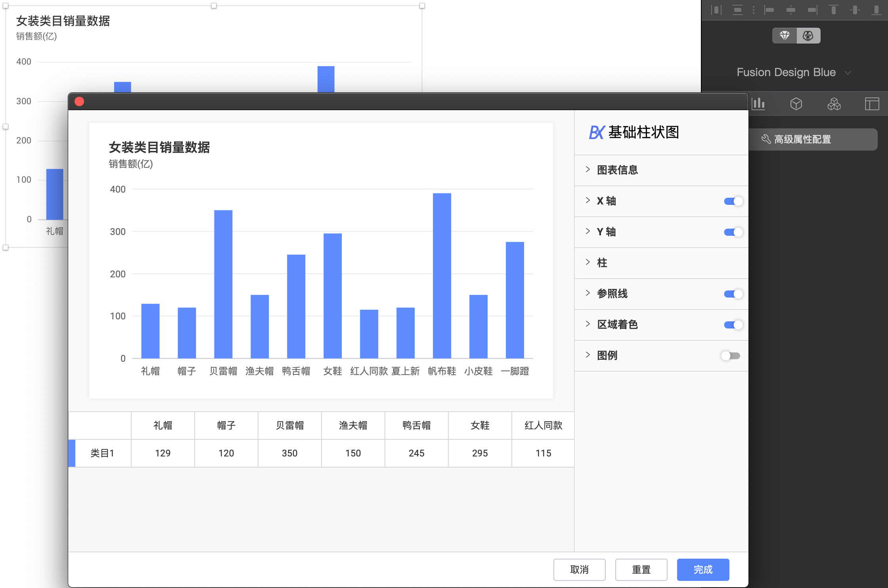Enable the 图例 legend toggle
Screen dimensions: 888x588
(x=731, y=356)
